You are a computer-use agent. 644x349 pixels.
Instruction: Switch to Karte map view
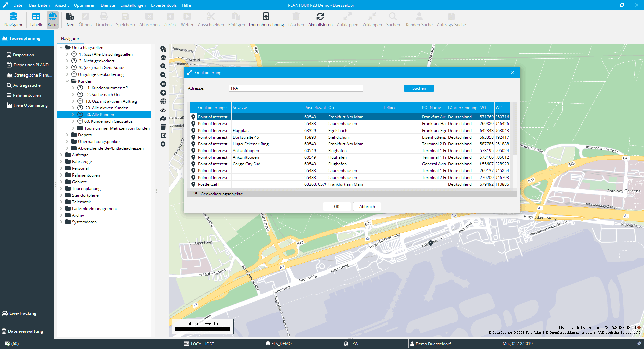52,19
